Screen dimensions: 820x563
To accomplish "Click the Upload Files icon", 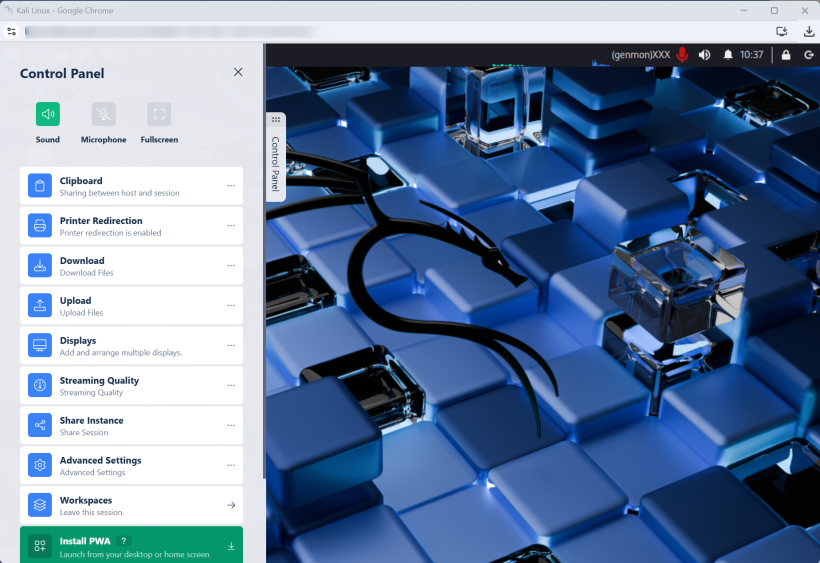I will [x=40, y=306].
